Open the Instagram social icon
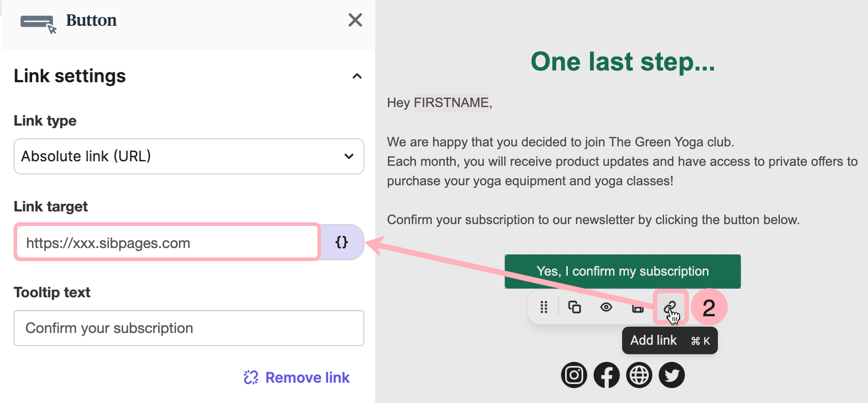Image resolution: width=868 pixels, height=403 pixels. [x=574, y=375]
